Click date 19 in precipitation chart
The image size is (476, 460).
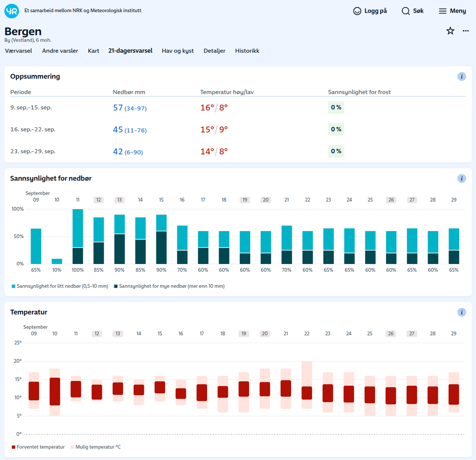245,200
